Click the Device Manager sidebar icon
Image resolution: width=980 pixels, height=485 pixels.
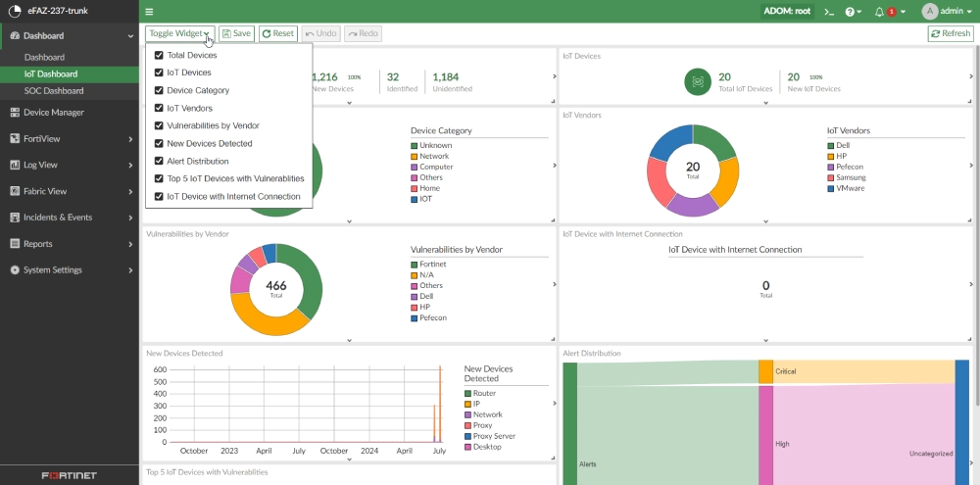(15, 113)
